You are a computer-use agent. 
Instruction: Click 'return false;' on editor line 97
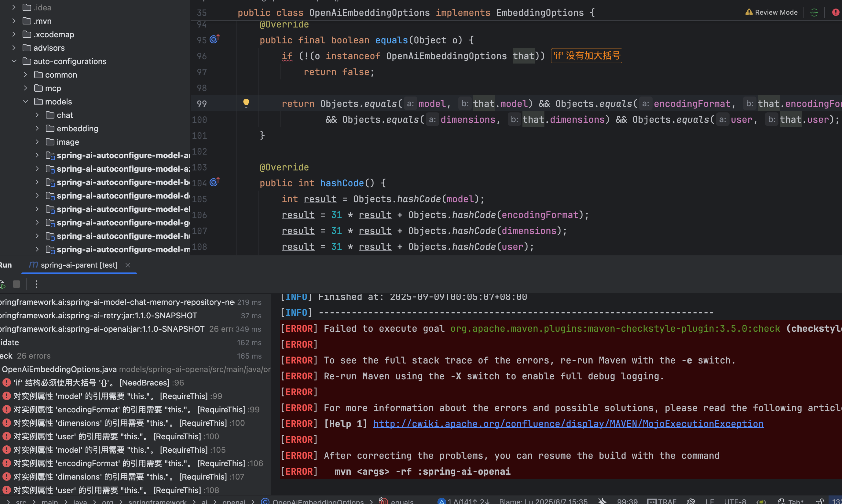339,72
